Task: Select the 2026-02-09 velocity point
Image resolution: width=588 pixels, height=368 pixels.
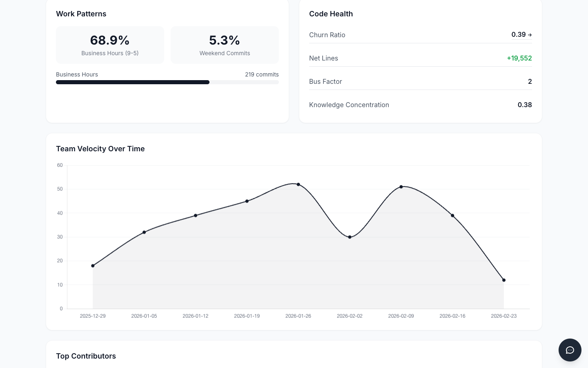Action: (x=401, y=186)
